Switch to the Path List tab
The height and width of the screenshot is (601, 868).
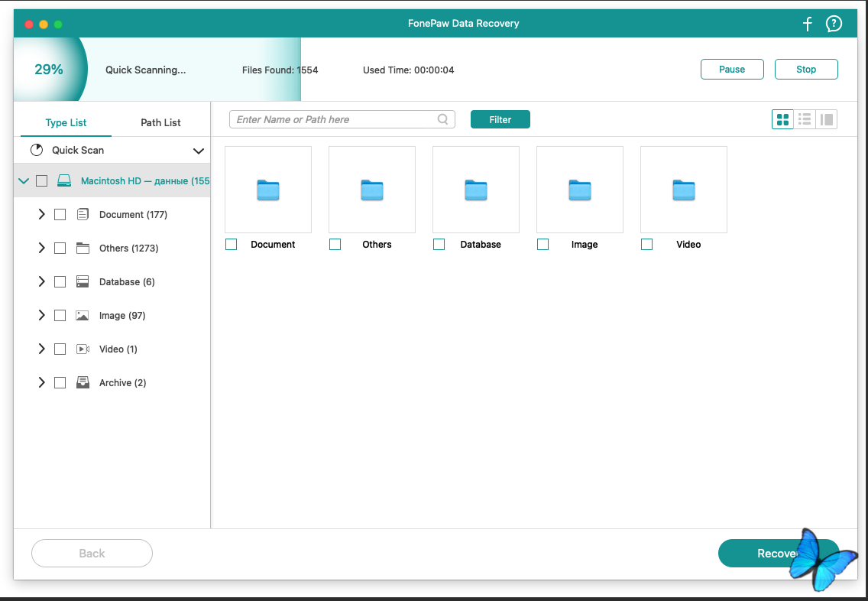(160, 122)
